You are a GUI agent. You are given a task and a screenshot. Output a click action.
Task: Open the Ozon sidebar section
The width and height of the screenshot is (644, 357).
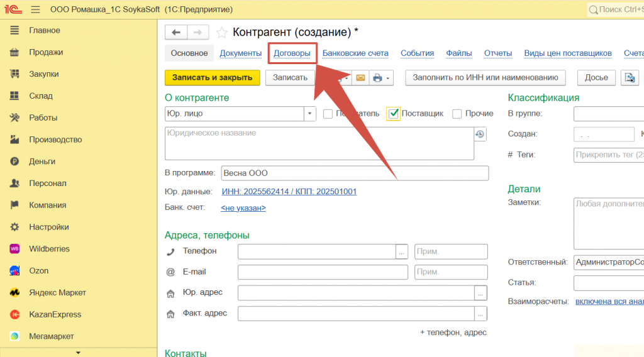point(38,271)
